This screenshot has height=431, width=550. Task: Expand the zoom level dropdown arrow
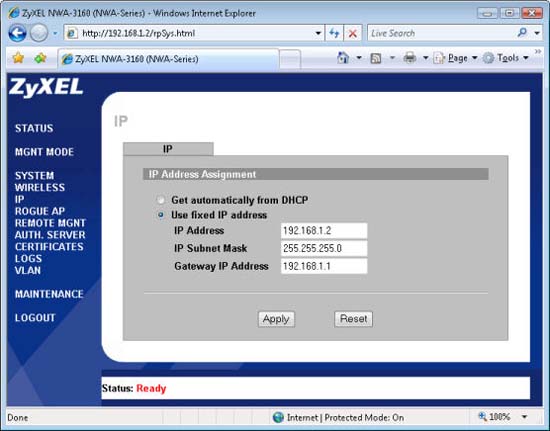pos(524,417)
